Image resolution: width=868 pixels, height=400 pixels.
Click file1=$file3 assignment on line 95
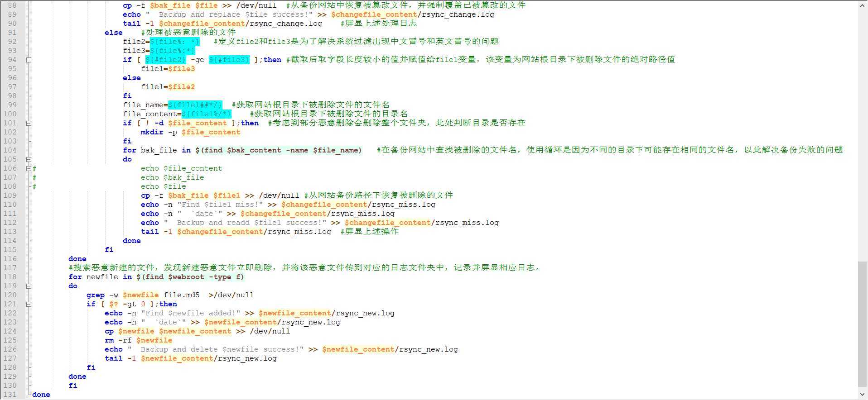pyautogui.click(x=168, y=69)
